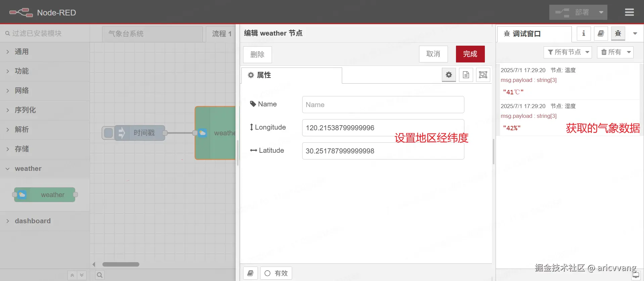This screenshot has width=644, height=281.
Task: Click the "42%" debug payload value
Action: tap(512, 128)
